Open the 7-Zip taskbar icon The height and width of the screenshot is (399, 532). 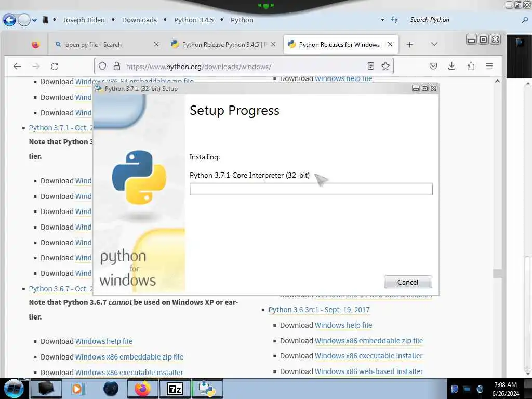click(175, 389)
